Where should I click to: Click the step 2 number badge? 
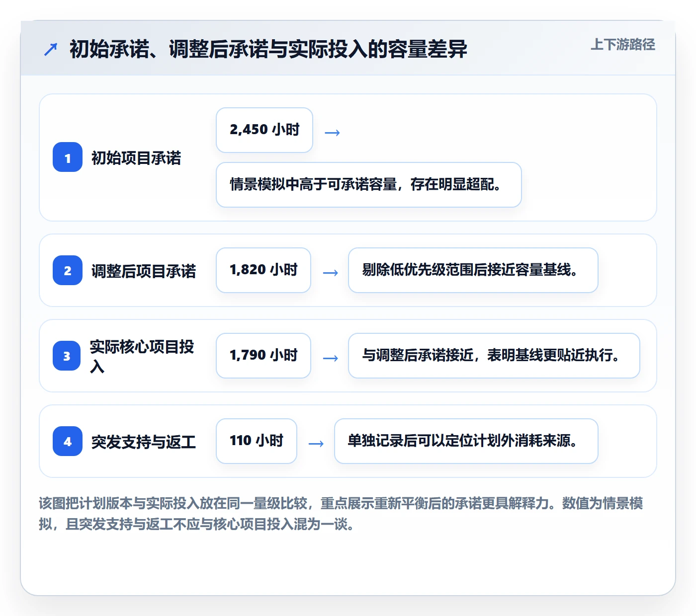[x=68, y=270]
